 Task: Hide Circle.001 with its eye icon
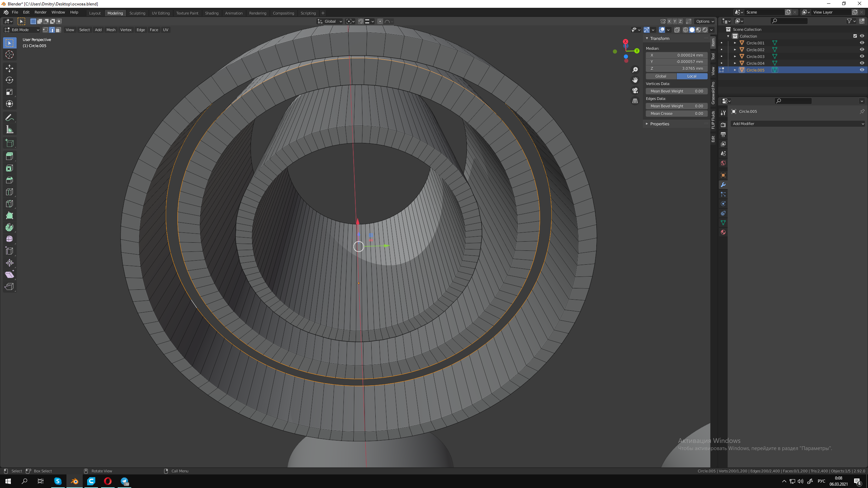pos(862,43)
